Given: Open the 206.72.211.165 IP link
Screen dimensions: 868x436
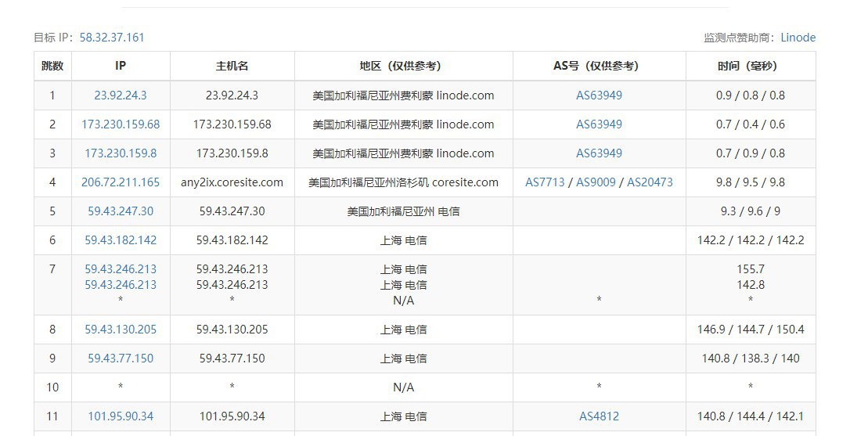Looking at the screenshot, I should tap(121, 182).
